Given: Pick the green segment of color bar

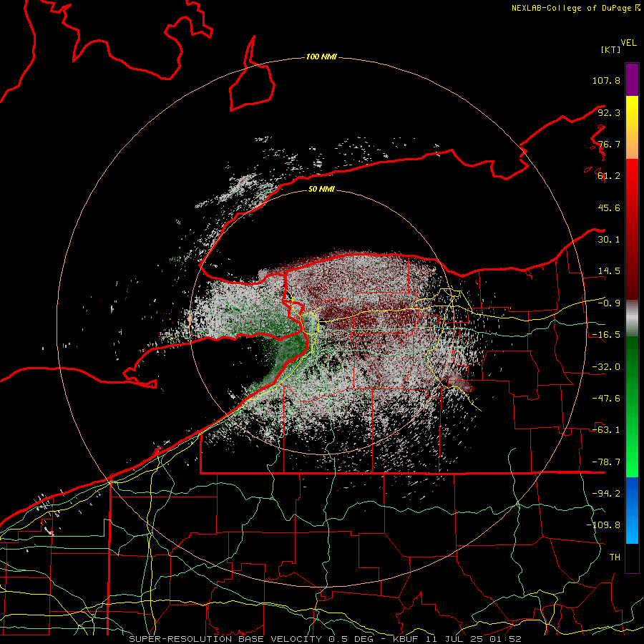Looking at the screenshot, I should coord(632,406).
